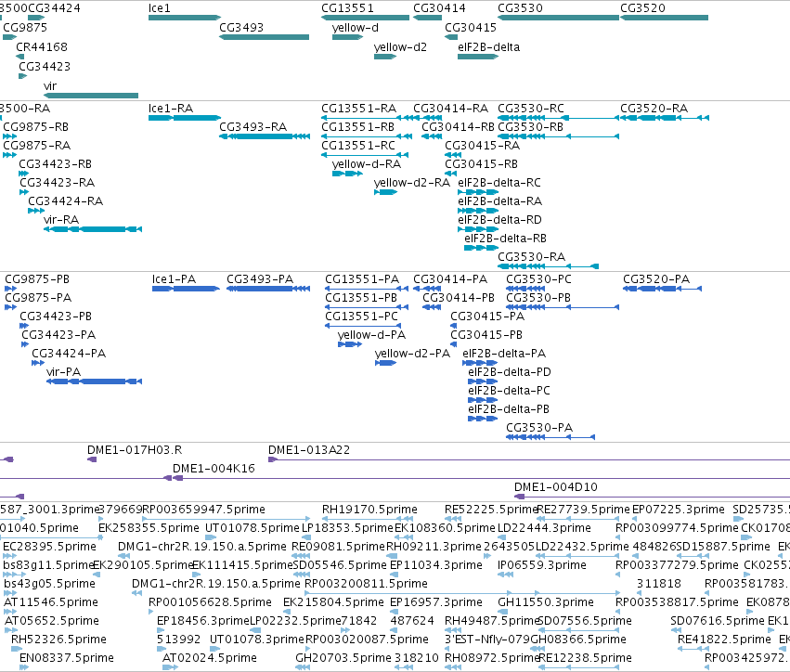Click the Ice1 gene label
Image resolution: width=790 pixels, height=672 pixels.
(160, 8)
